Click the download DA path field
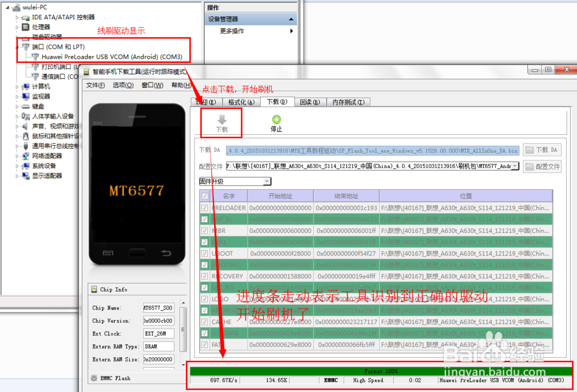The width and height of the screenshot is (577, 392). click(x=372, y=150)
